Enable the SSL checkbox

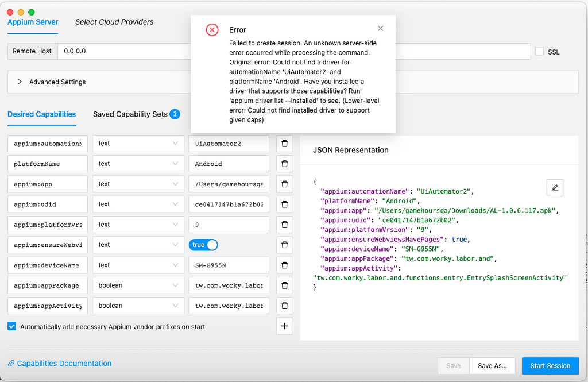[x=539, y=51]
